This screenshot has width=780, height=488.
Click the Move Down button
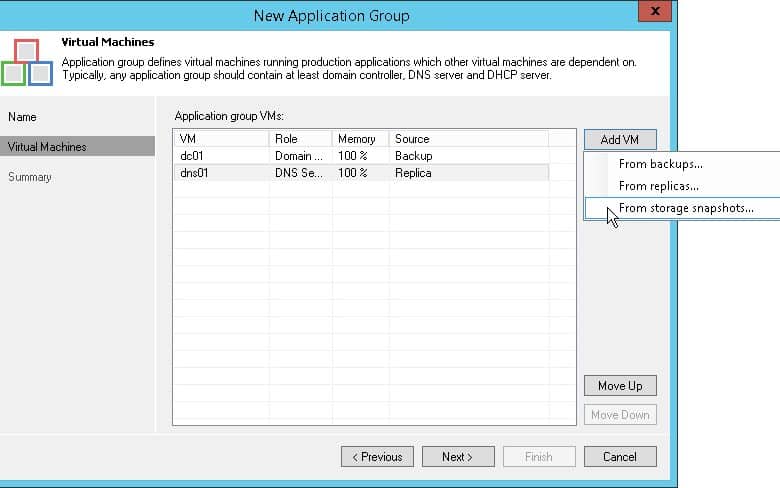pos(620,414)
